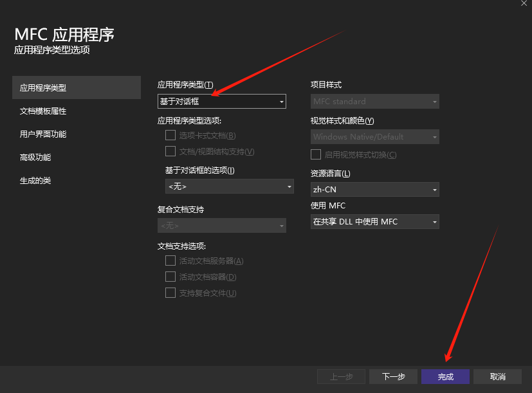Image resolution: width=532 pixels, height=393 pixels.
Task: Open the 应用程序类型 dropdown showing 基于对话框
Action: tap(222, 102)
